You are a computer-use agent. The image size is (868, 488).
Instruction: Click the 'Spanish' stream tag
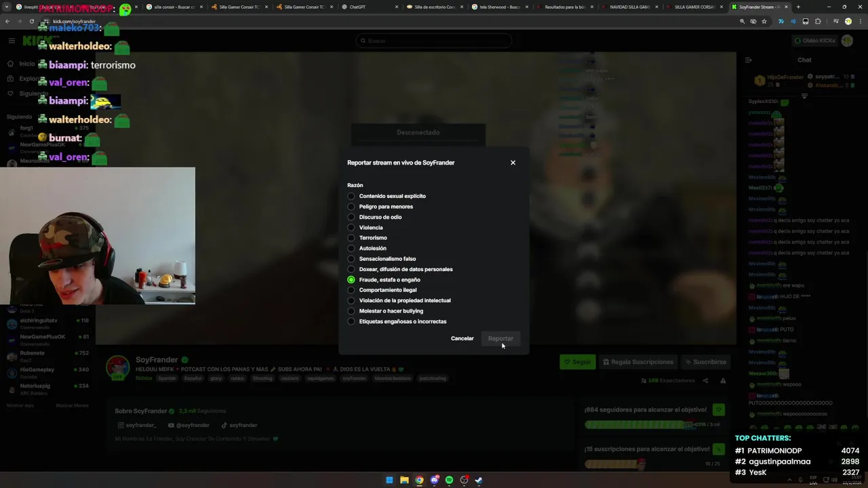(167, 378)
